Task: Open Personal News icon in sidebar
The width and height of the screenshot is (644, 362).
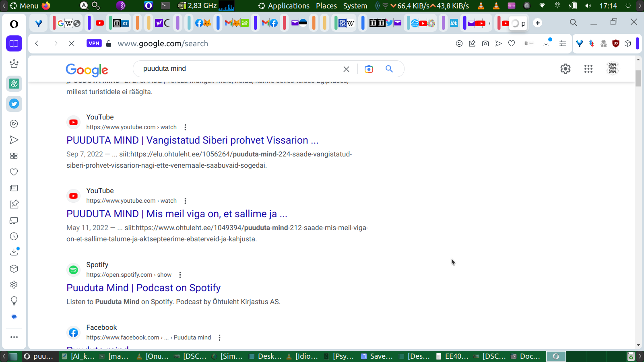Action: tap(14, 188)
